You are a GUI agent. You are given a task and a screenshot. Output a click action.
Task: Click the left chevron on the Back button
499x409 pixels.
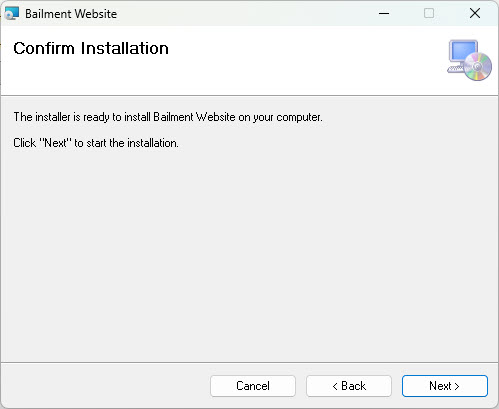pyautogui.click(x=335, y=386)
